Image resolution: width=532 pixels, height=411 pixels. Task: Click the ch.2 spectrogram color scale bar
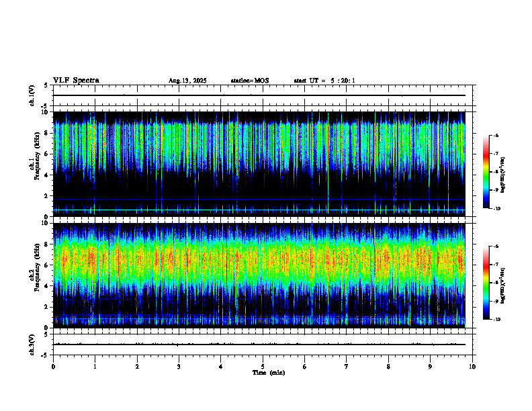(x=486, y=283)
